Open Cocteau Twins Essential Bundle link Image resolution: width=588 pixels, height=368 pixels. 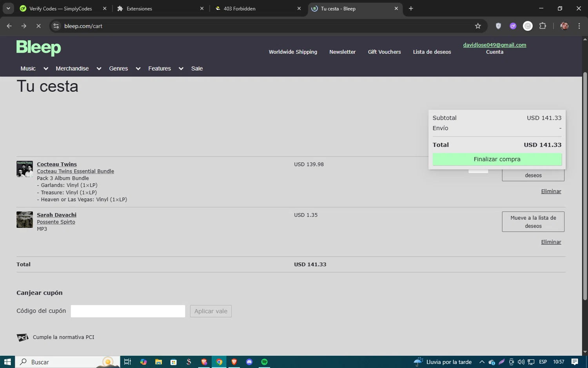[75, 171]
